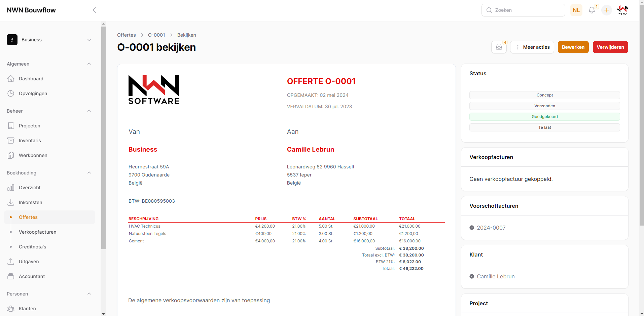Go to Creditnota's in the sidebar
This screenshot has width=644, height=316.
(33, 247)
